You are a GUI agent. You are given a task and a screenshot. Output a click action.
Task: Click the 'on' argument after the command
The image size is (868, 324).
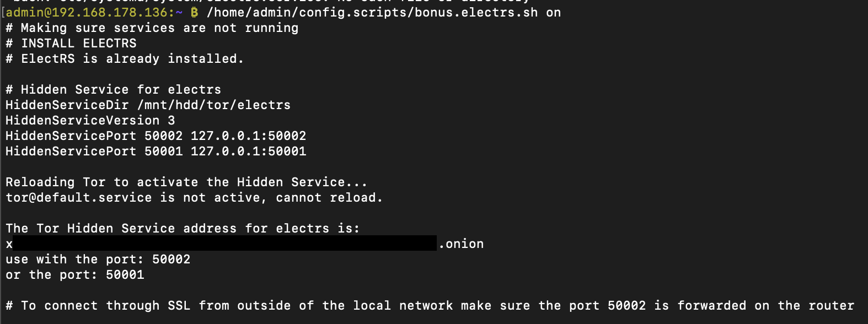(554, 12)
